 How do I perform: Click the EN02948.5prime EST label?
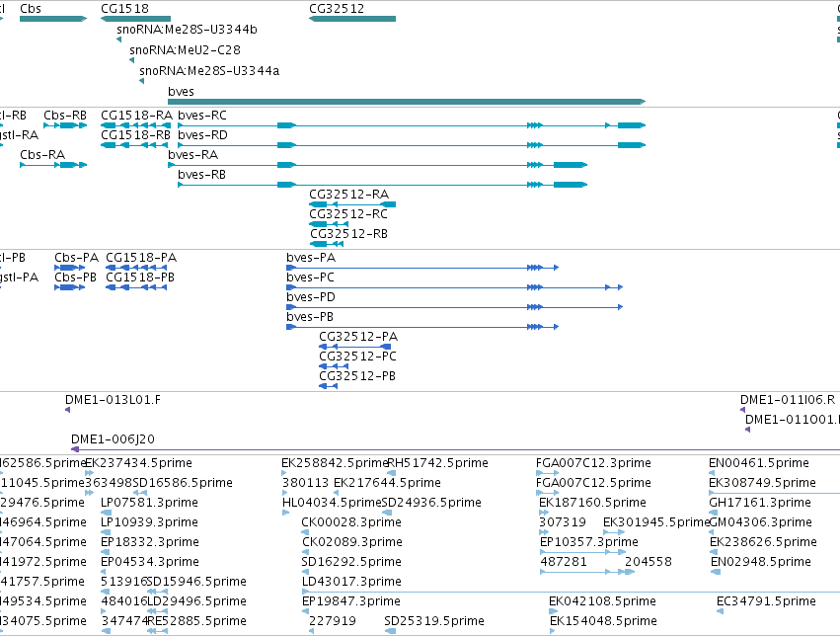point(761,562)
